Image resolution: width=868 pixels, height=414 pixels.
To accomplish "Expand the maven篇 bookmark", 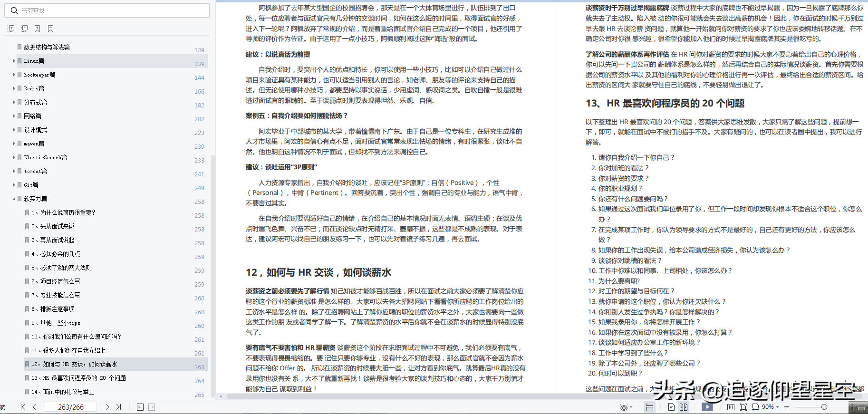I will [x=14, y=144].
